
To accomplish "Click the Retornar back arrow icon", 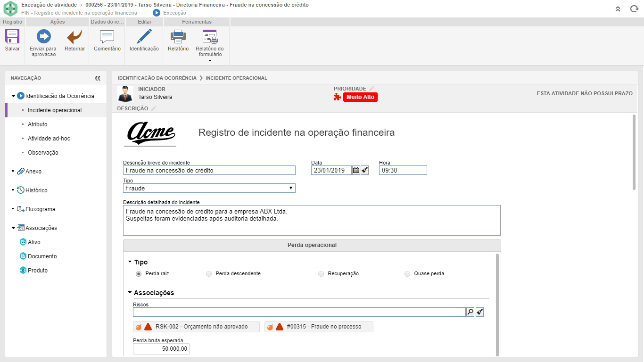I will [x=74, y=37].
